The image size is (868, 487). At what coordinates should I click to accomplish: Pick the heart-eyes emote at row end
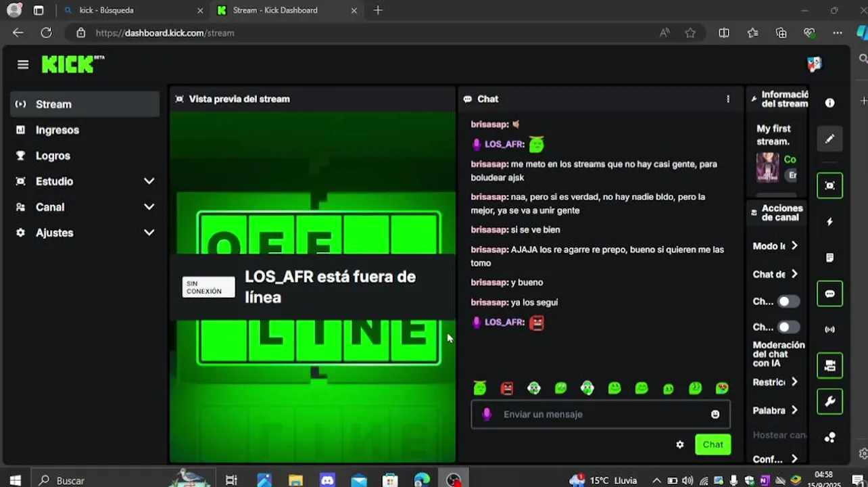tap(722, 388)
